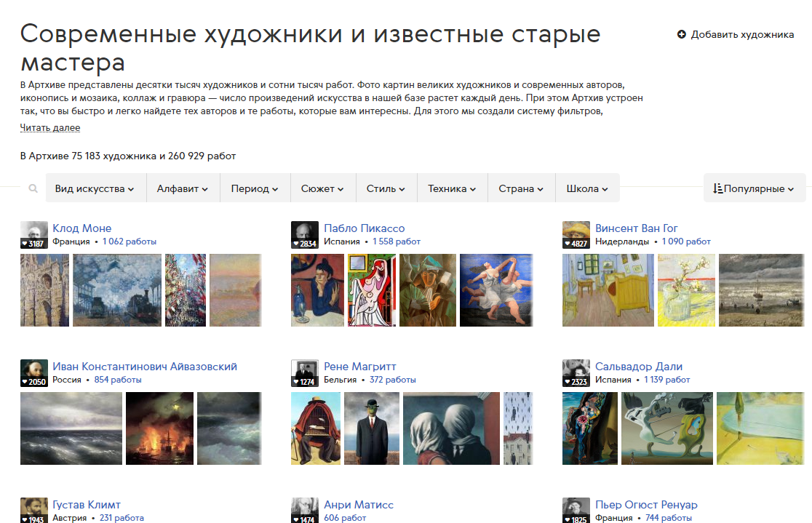Open Рене Магритт artist page
Screen dimensions: 812x523
[360, 367]
